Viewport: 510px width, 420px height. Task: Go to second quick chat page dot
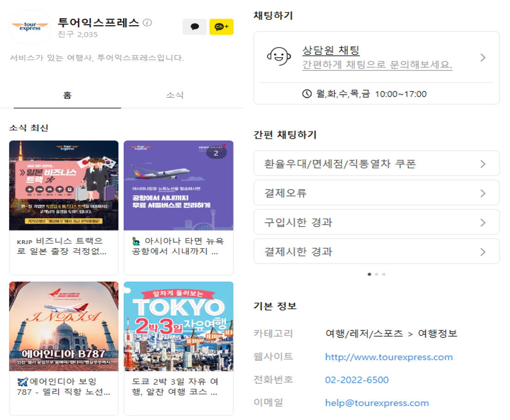click(376, 274)
